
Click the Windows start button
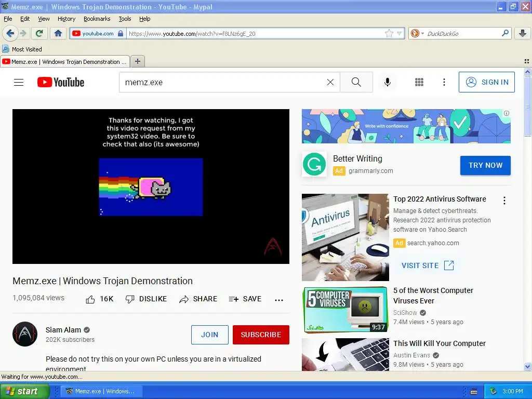point(24,391)
